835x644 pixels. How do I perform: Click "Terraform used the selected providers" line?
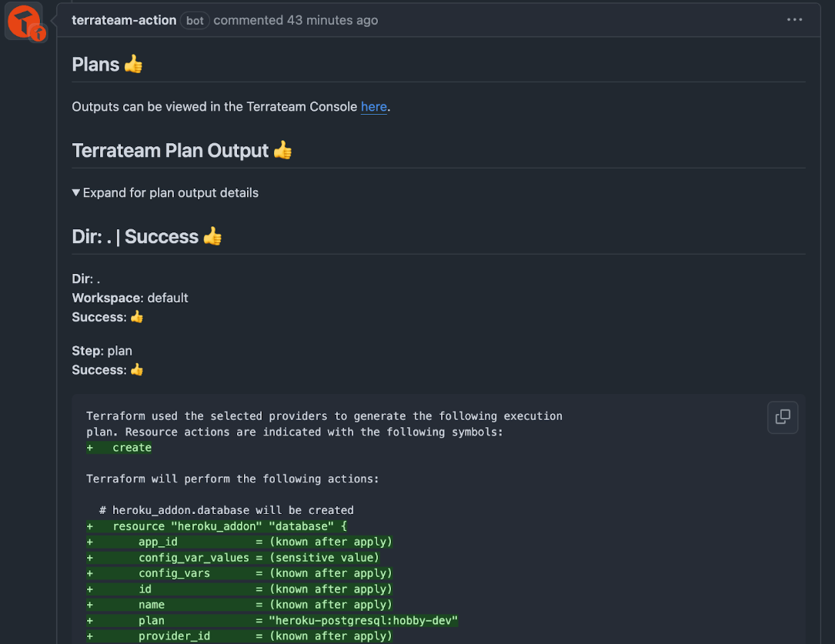[x=324, y=415]
